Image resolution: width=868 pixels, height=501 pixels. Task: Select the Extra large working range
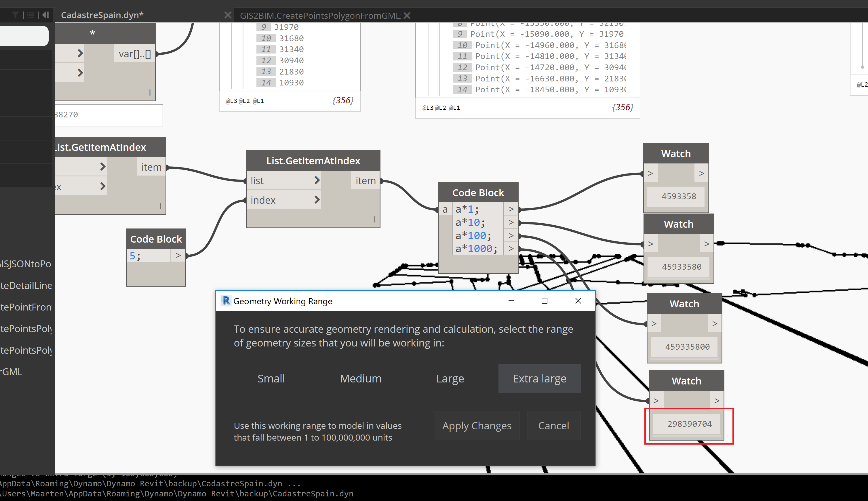pyautogui.click(x=539, y=378)
